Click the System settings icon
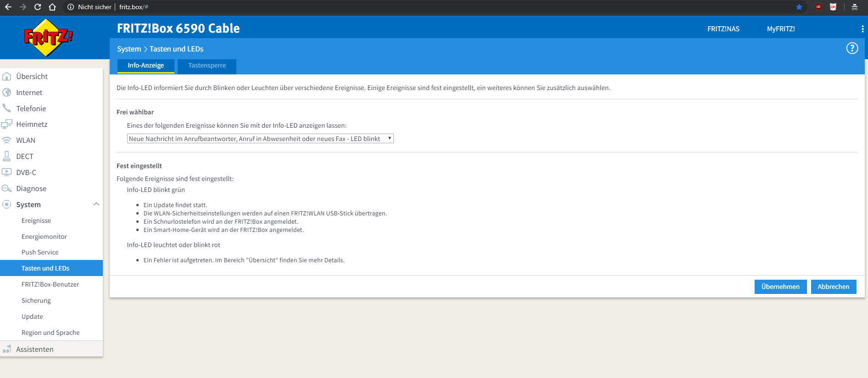868x378 pixels. point(7,204)
